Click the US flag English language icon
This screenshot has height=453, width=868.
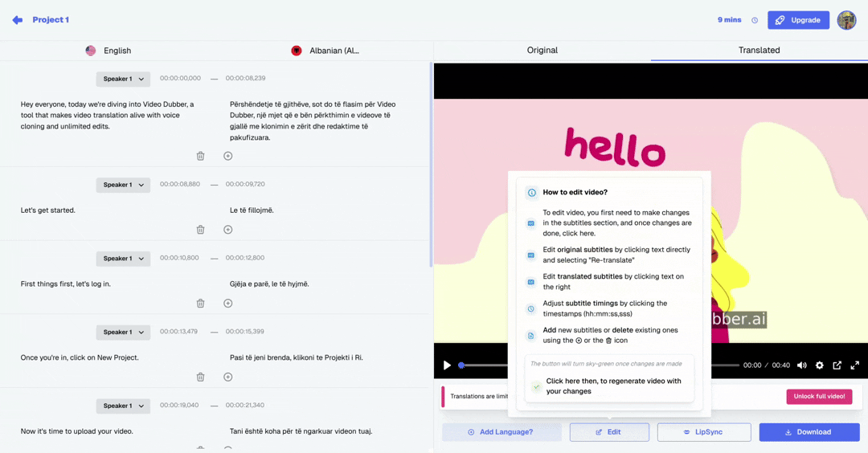91,51
